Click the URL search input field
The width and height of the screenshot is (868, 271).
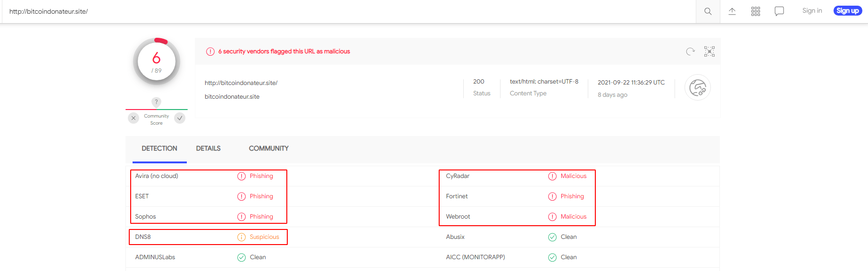349,11
